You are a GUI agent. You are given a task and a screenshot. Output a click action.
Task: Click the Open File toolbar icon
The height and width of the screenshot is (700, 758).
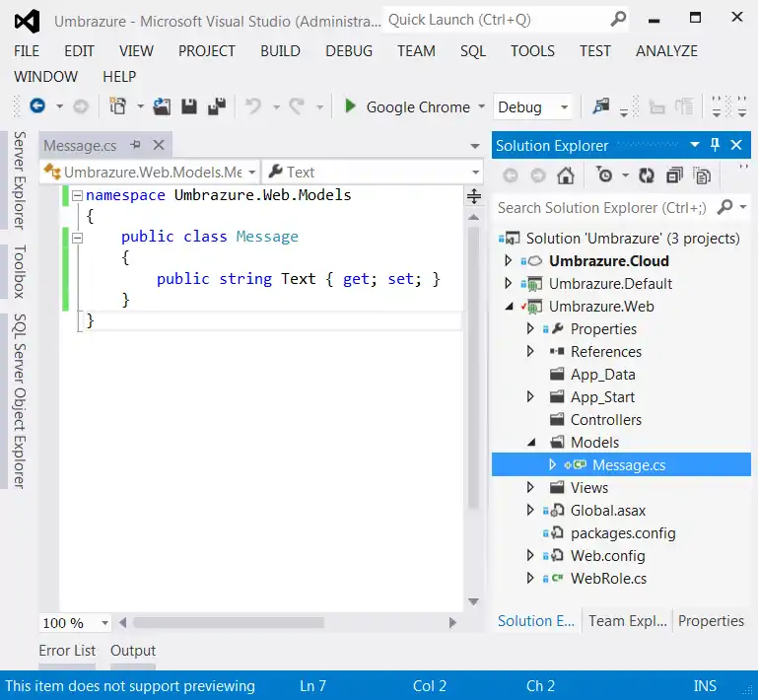[x=162, y=106]
